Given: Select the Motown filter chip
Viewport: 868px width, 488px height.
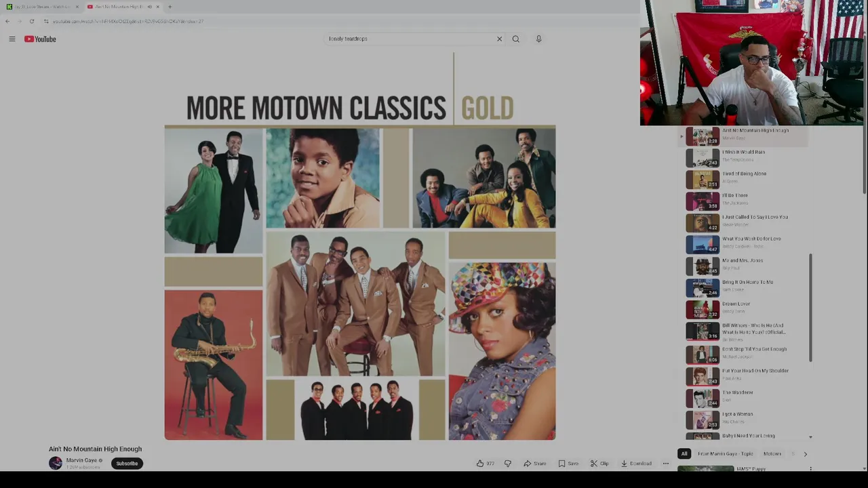Looking at the screenshot, I should [772, 454].
